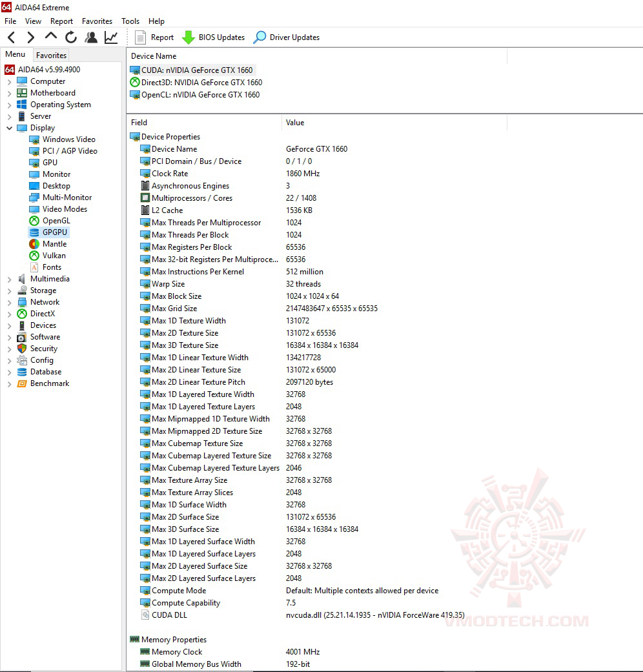Viewport: 643px width, 672px height.
Task: Click the OpenGL icon in the tree
Action: (x=34, y=220)
